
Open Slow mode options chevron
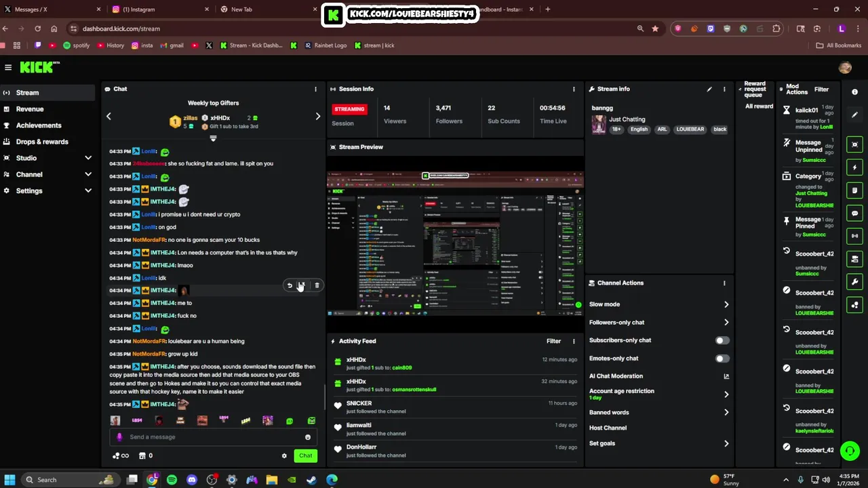pyautogui.click(x=726, y=304)
